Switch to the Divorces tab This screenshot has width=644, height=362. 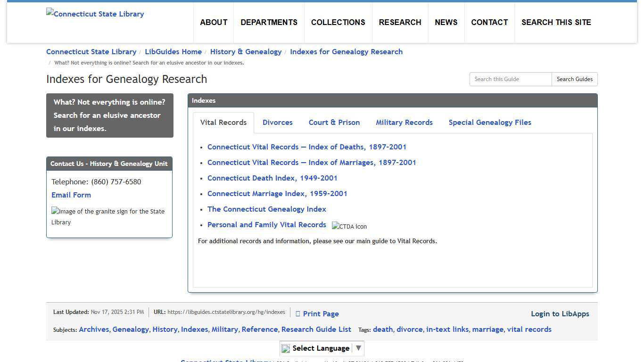click(277, 122)
